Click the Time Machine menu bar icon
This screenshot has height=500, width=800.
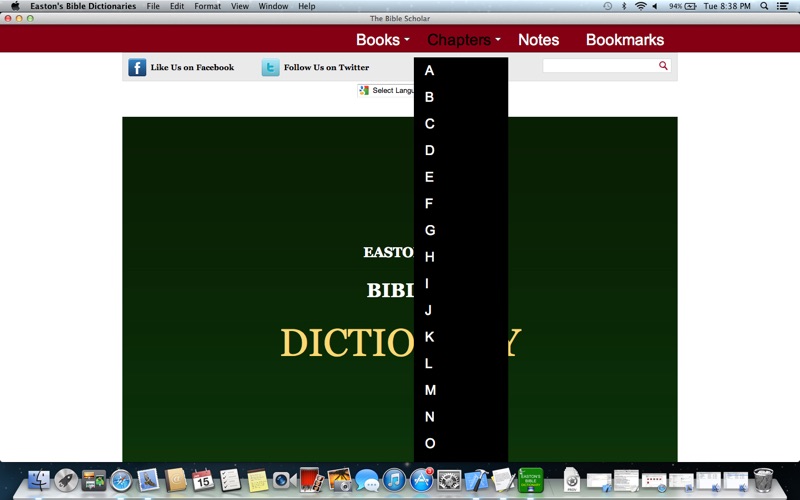pyautogui.click(x=607, y=6)
